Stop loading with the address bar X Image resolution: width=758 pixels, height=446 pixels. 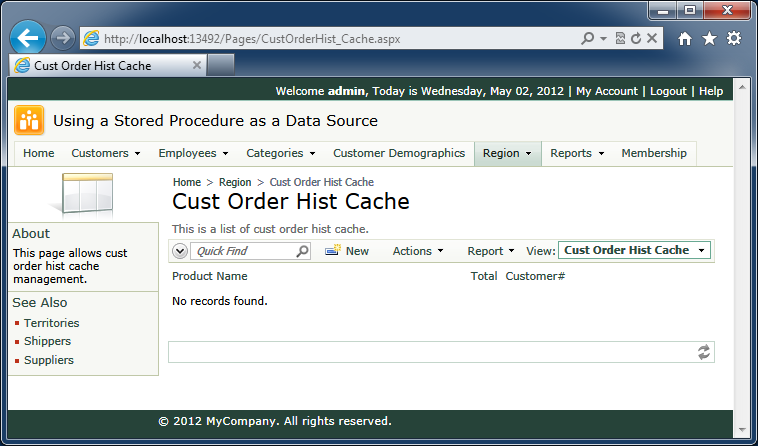pos(652,38)
